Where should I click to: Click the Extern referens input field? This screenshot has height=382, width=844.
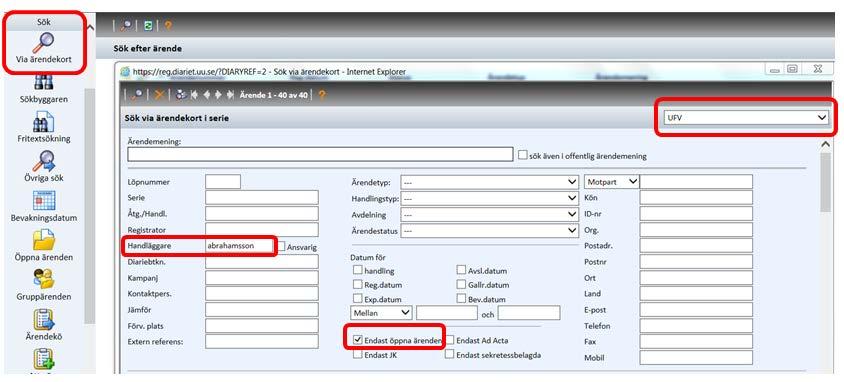[x=262, y=342]
